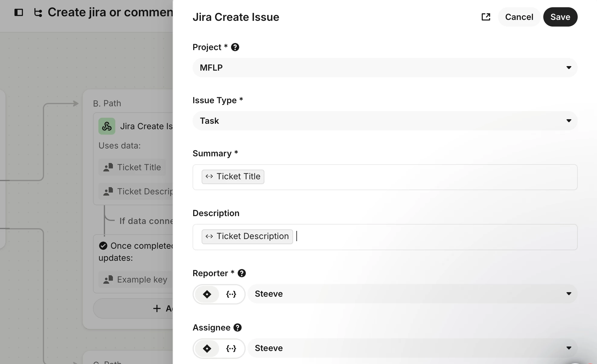Click inside the Description input field
Screen dimensions: 597x364
pyautogui.click(x=385, y=237)
